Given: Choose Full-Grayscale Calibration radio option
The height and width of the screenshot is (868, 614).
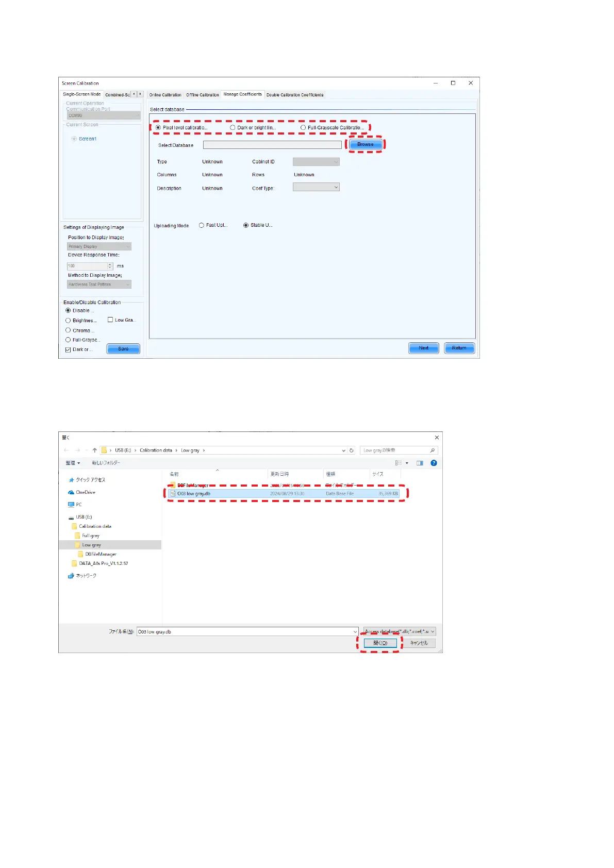Looking at the screenshot, I should pyautogui.click(x=303, y=128).
